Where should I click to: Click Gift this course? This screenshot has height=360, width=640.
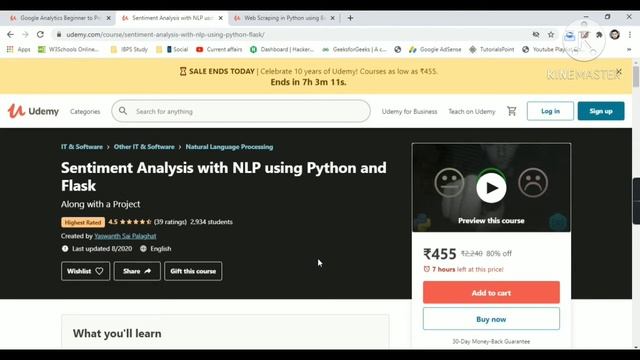(x=193, y=271)
